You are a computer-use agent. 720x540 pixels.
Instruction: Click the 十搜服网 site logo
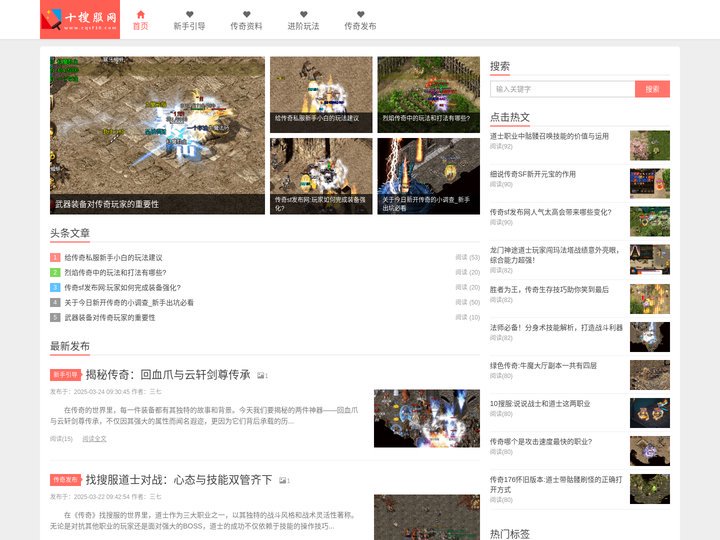[x=80, y=19]
